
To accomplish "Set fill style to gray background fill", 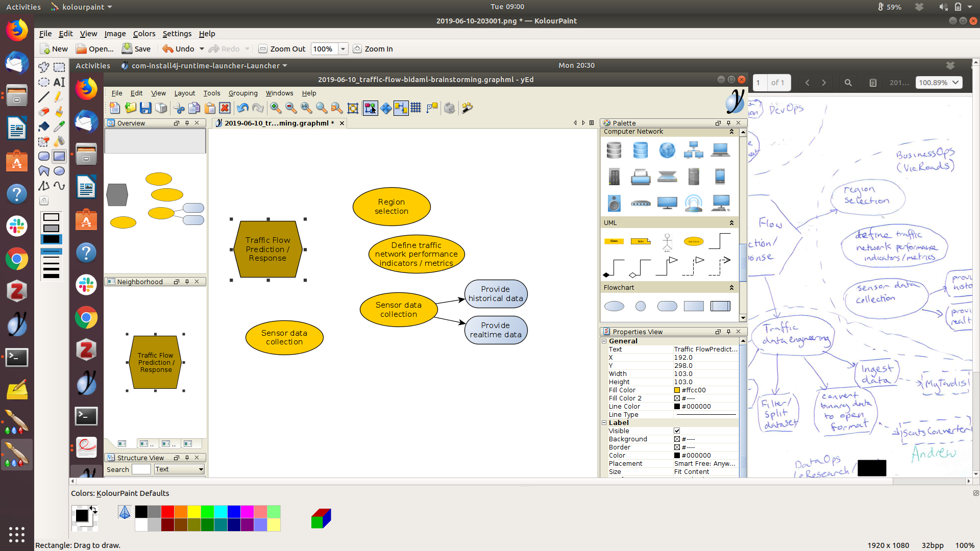I will click(x=51, y=228).
